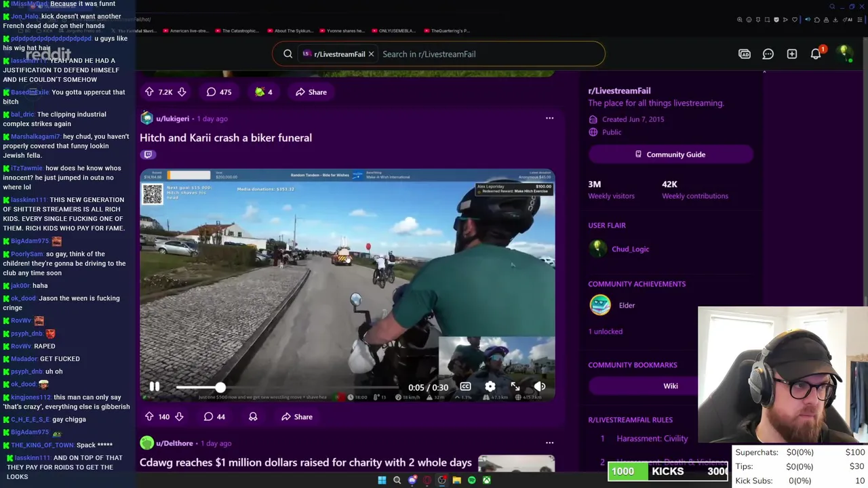Open 'The Catastrophic...' bookmark
868x488 pixels.
(237, 30)
